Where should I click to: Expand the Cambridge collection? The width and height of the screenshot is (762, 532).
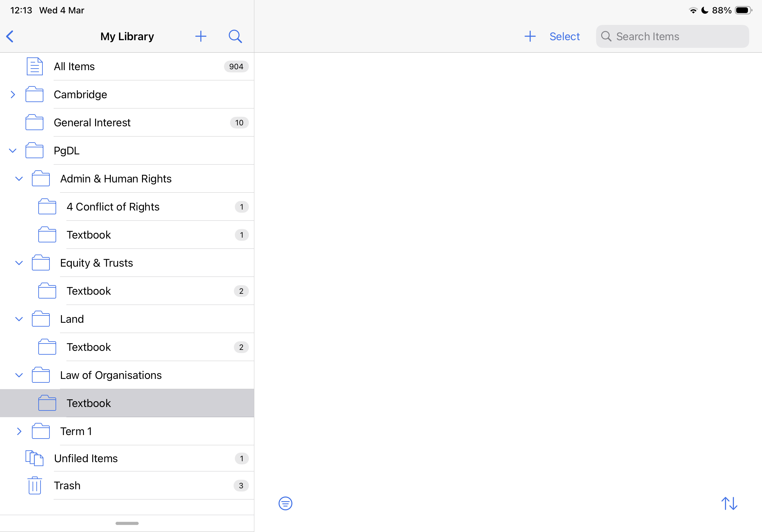point(13,94)
